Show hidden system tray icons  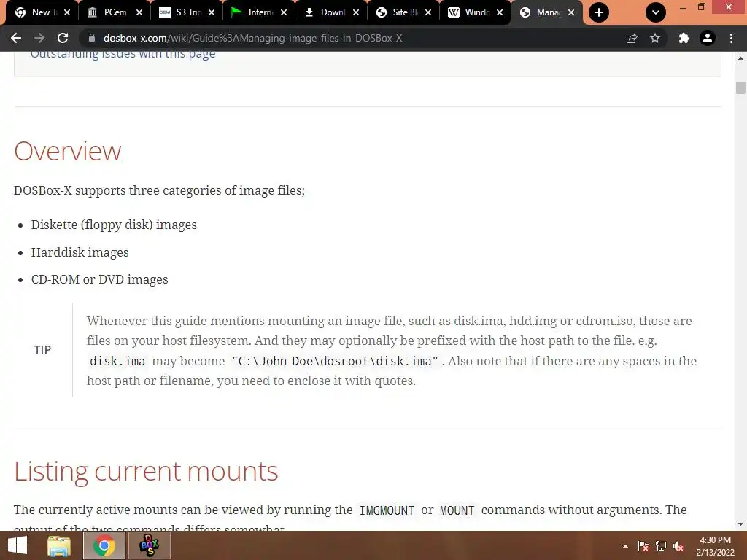[625, 546]
